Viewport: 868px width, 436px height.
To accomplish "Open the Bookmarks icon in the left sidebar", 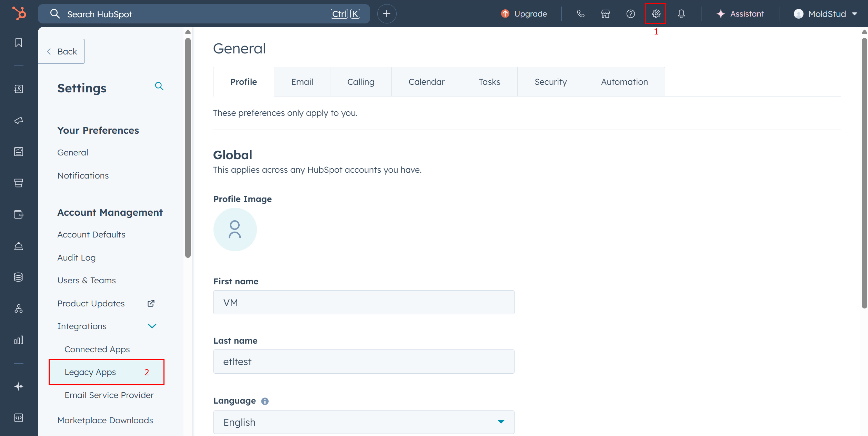I will click(19, 42).
